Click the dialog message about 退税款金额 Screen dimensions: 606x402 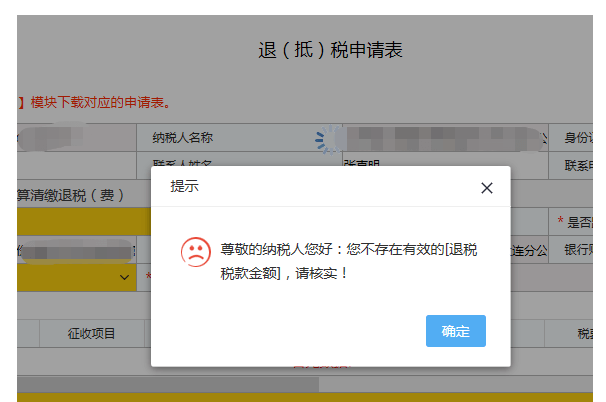(x=348, y=260)
